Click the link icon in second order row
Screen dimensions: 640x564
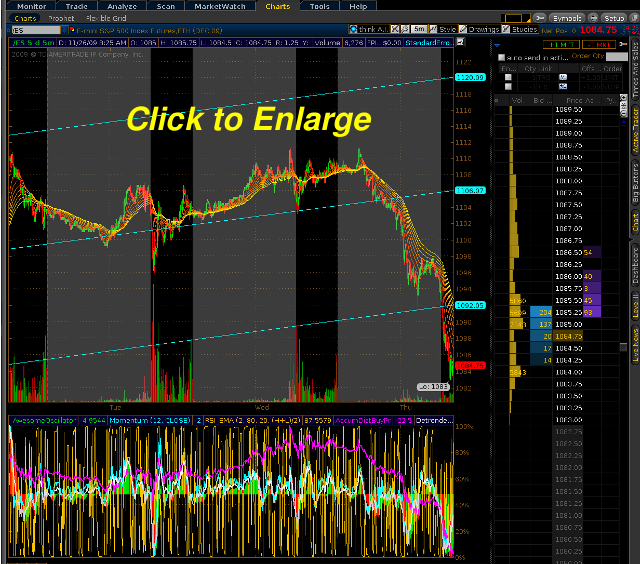click(562, 86)
